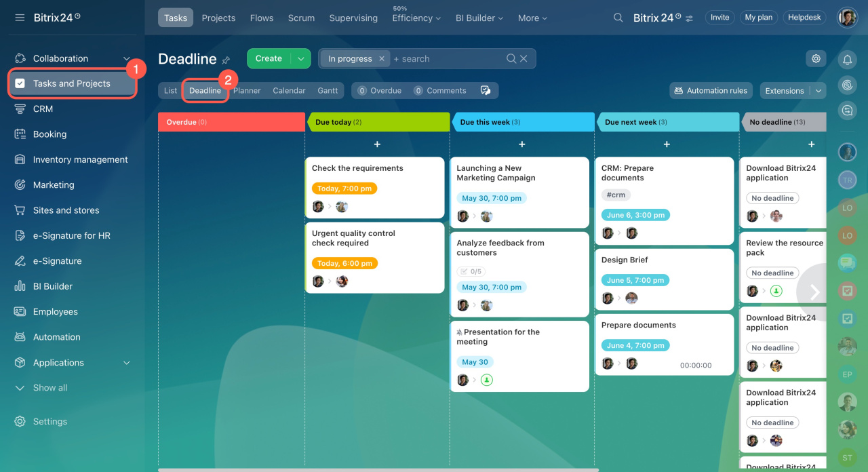Toggle the Overdue counter filter
This screenshot has width=868, height=472.
point(380,91)
